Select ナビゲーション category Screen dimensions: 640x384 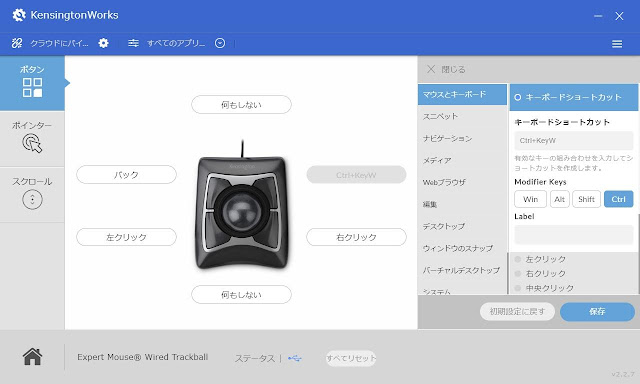point(462,138)
